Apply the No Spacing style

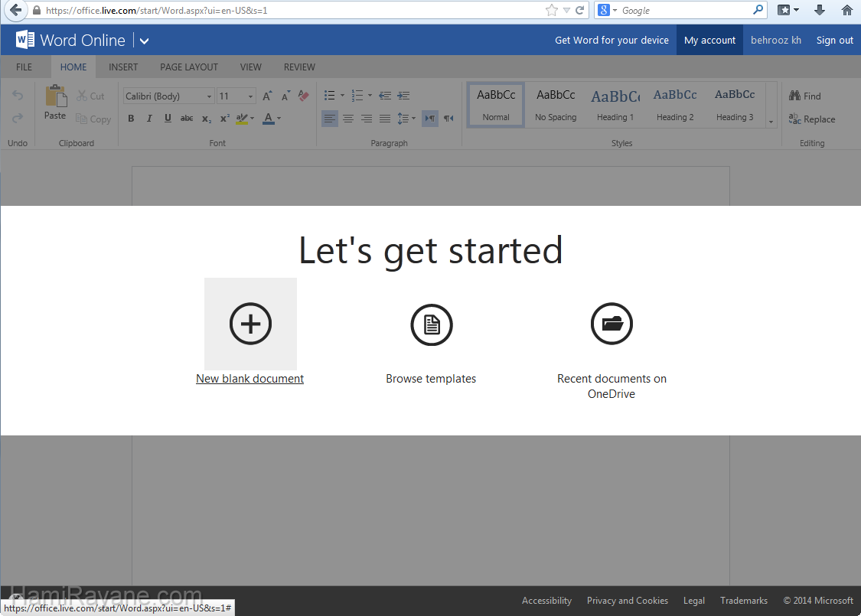(556, 105)
